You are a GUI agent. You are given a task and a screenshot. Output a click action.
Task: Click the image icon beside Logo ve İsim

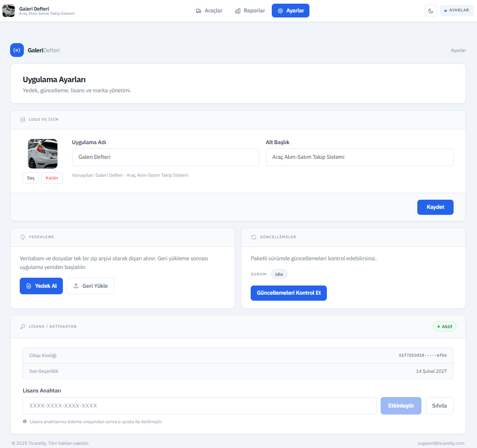pos(22,120)
